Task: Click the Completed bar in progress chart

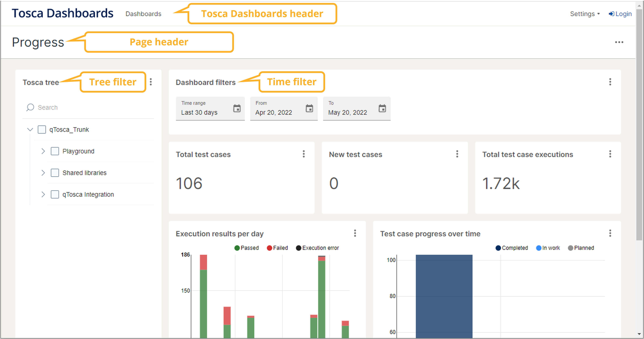Action: point(444,297)
